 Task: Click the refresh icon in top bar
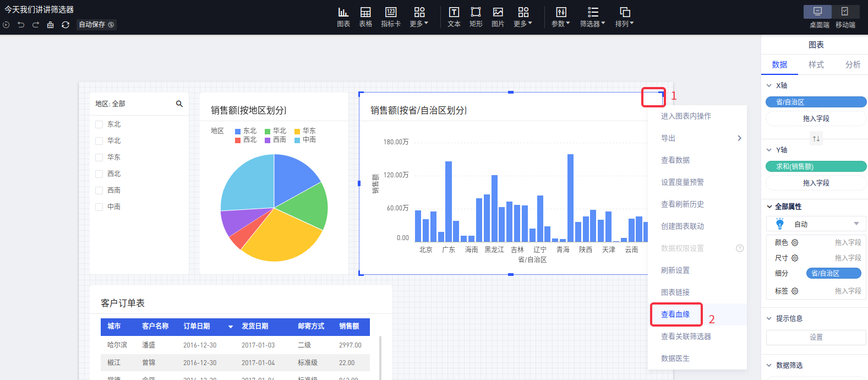[x=65, y=25]
